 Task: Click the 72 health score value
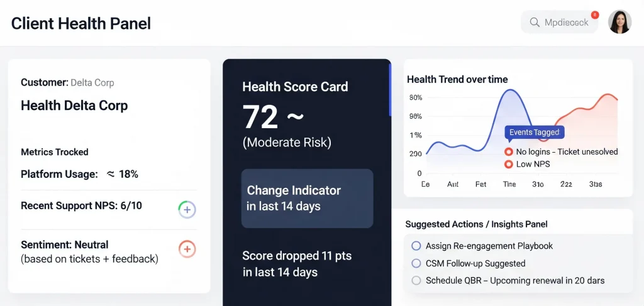(x=260, y=117)
